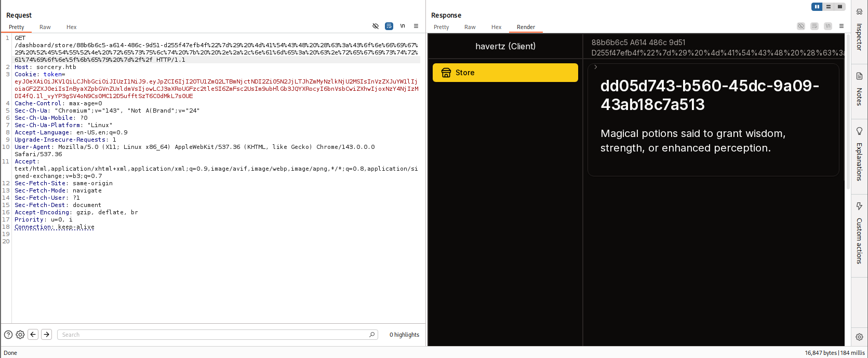Click the help icon below the request
Viewport: 868px width, 358px height.
point(8,335)
